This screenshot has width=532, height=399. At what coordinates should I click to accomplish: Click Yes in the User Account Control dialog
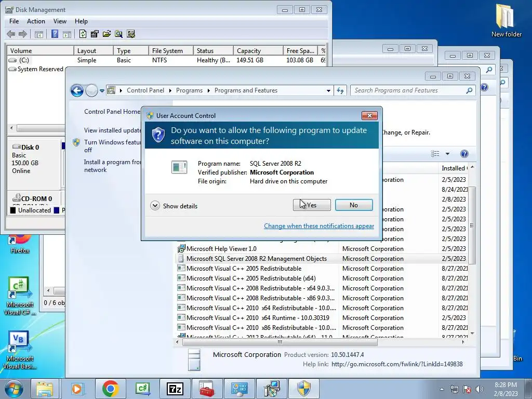click(312, 205)
